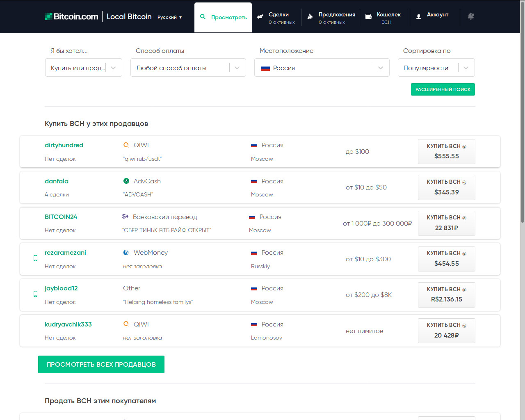Click '"СБЕР ТИНЬК ВТБ РАЙФ ОТКРЫТ"' offer title

pyautogui.click(x=167, y=230)
